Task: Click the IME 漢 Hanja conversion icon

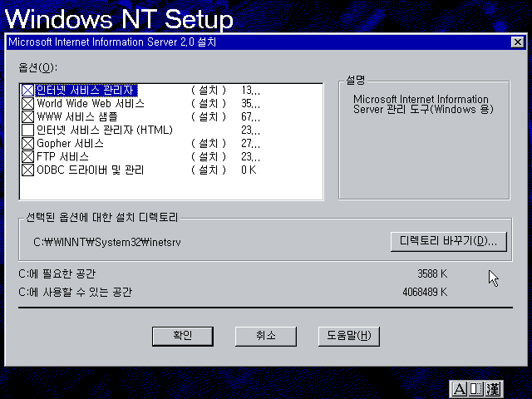Action: coord(493,389)
